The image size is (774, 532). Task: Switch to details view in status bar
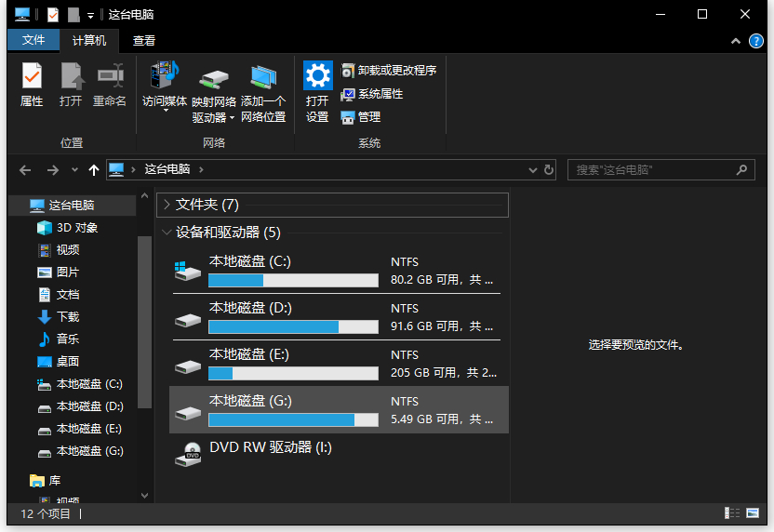(x=732, y=513)
